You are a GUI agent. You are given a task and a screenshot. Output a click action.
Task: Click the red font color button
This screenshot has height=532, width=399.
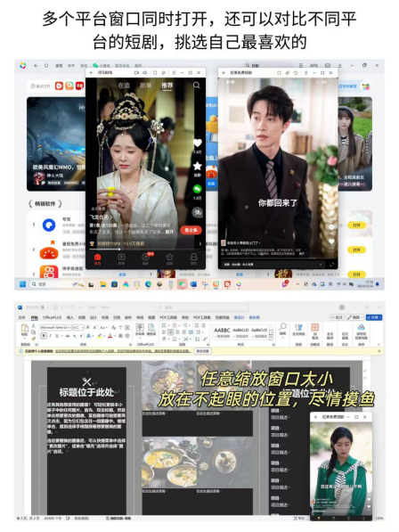[x=110, y=336]
